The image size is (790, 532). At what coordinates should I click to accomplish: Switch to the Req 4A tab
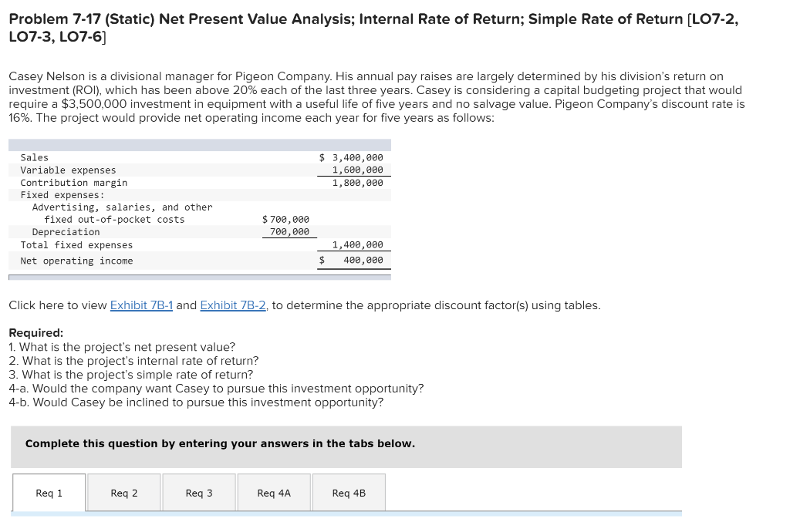(x=274, y=493)
